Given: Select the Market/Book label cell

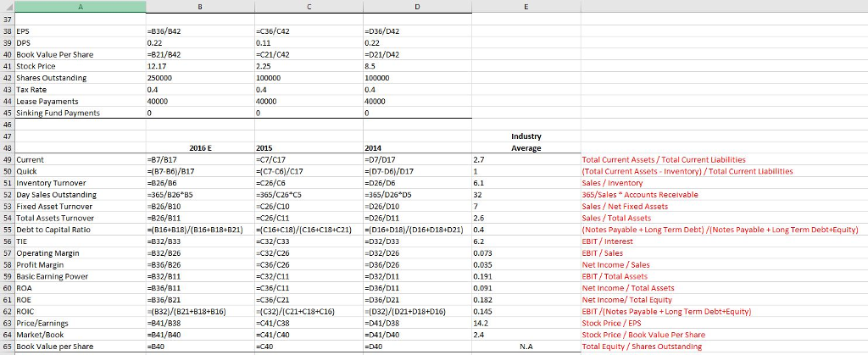Looking at the screenshot, I should 81,335.
